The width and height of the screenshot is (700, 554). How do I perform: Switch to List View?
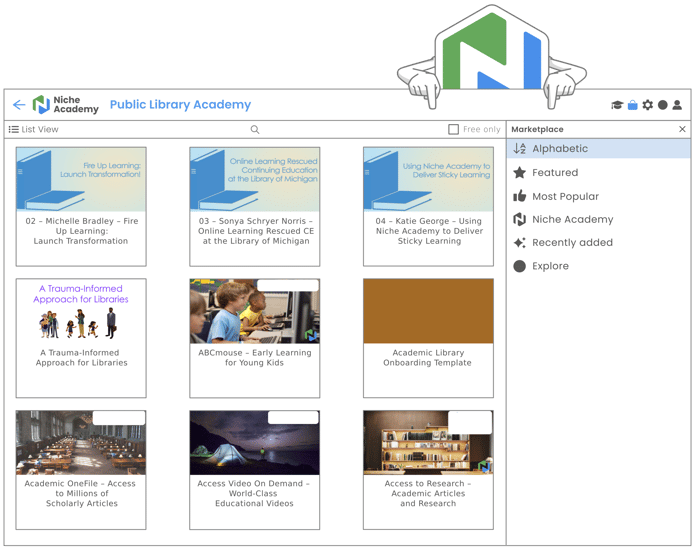pyautogui.click(x=33, y=129)
